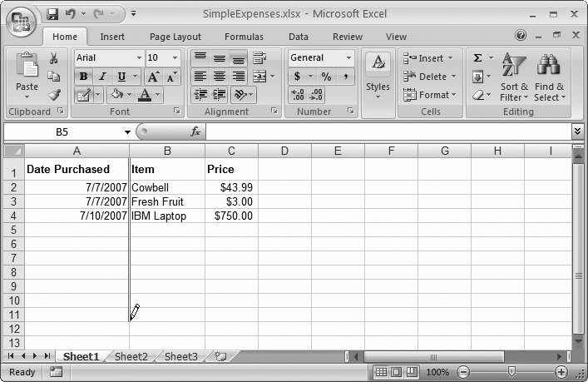Toggle Italic formatting
This screenshot has height=382, width=588.
coord(102,77)
